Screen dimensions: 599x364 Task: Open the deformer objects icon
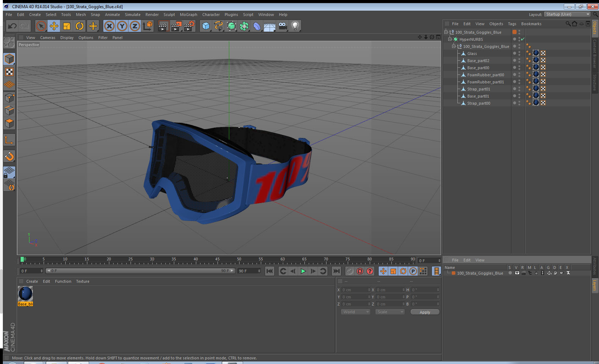coord(257,26)
